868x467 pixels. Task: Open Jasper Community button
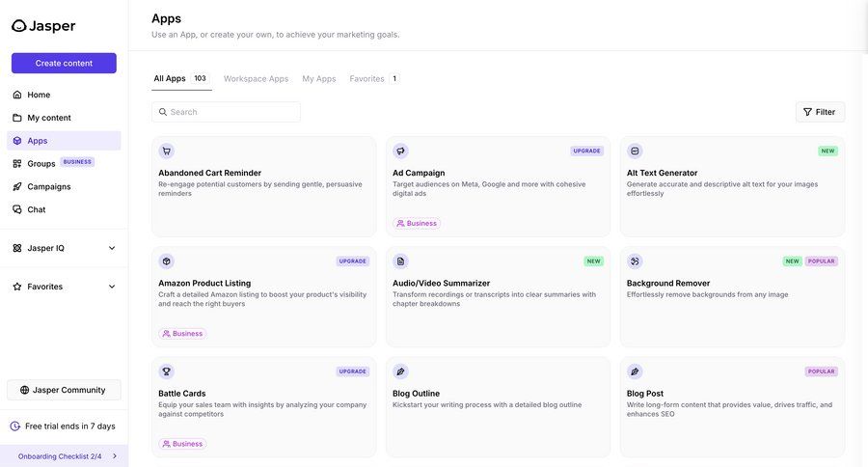click(64, 390)
